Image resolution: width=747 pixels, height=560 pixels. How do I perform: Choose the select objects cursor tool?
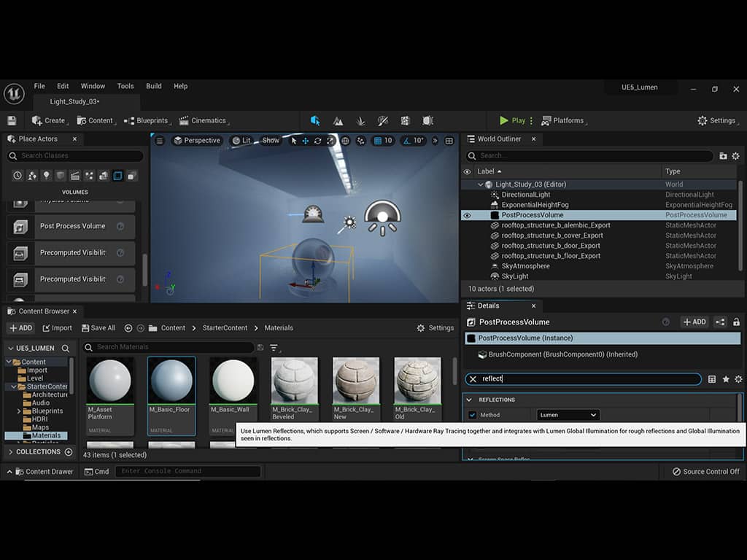[293, 141]
